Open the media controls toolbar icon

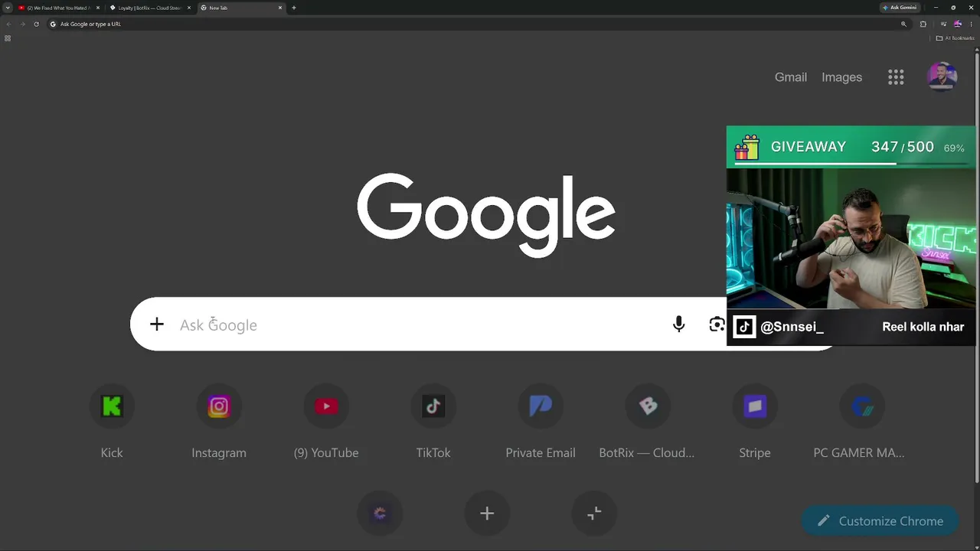click(943, 24)
